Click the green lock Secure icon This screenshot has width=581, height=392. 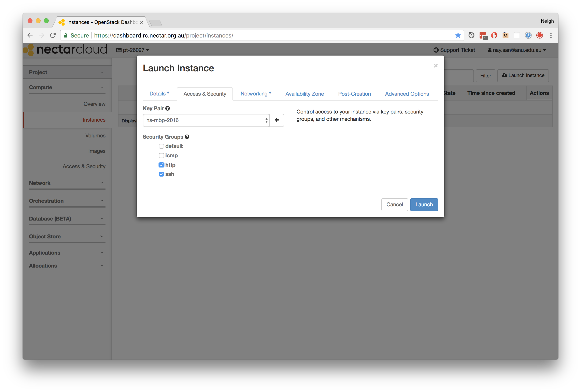66,35
